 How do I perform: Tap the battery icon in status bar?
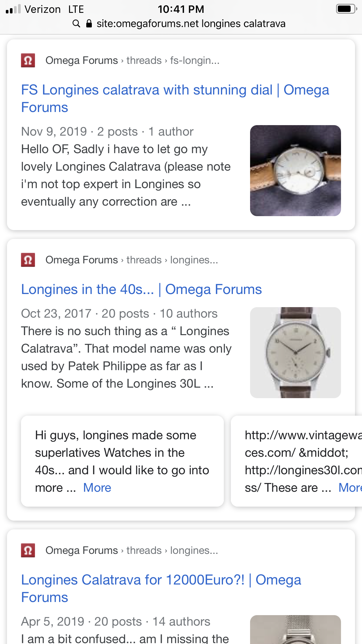click(346, 9)
